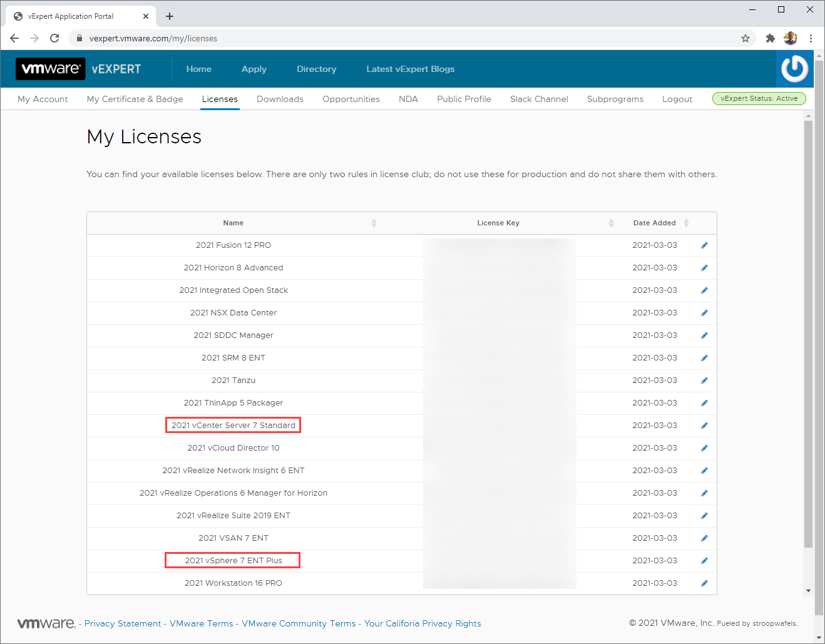This screenshot has width=825, height=644.
Task: Go forward in browser history
Action: click(34, 38)
